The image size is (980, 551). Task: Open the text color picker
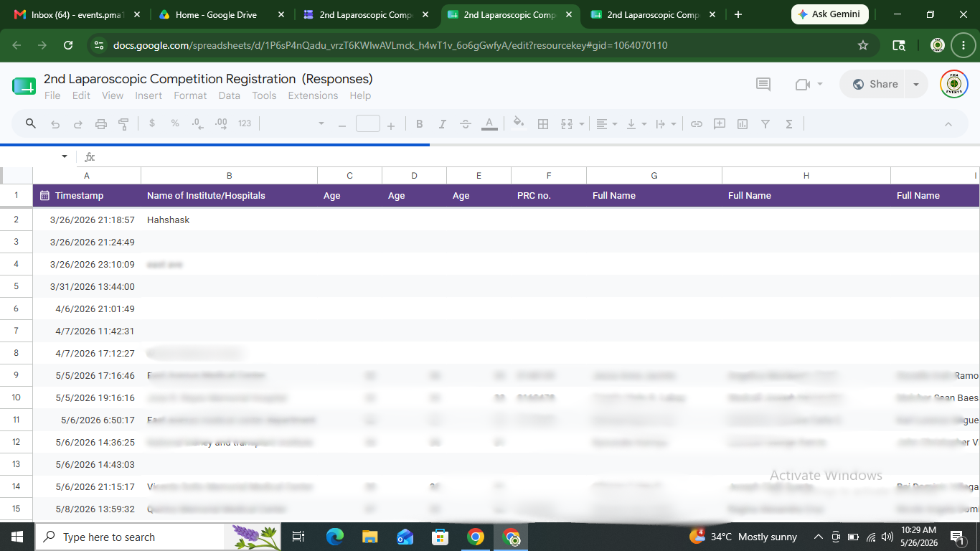(489, 124)
